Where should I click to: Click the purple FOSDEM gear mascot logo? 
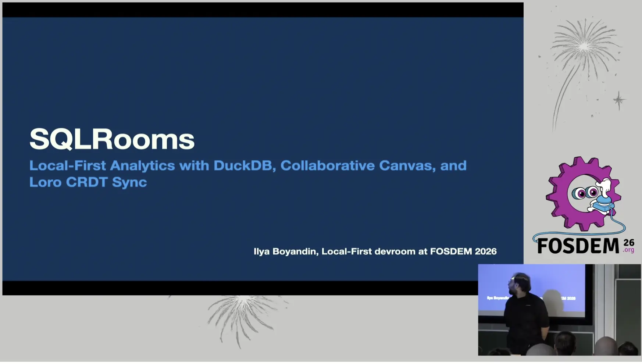[x=583, y=194]
